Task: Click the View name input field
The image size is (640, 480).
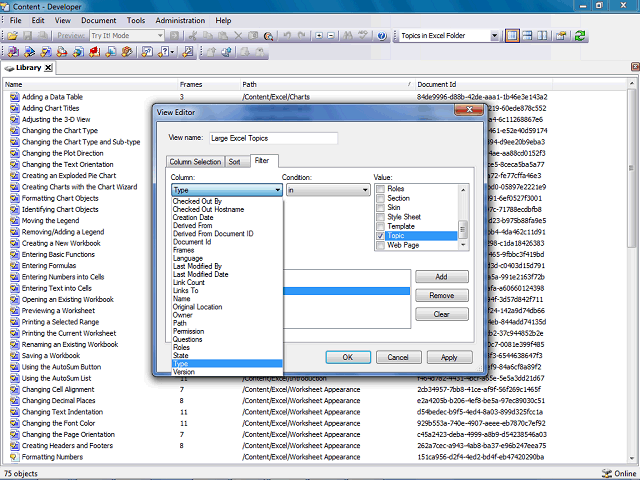Action: click(x=273, y=138)
